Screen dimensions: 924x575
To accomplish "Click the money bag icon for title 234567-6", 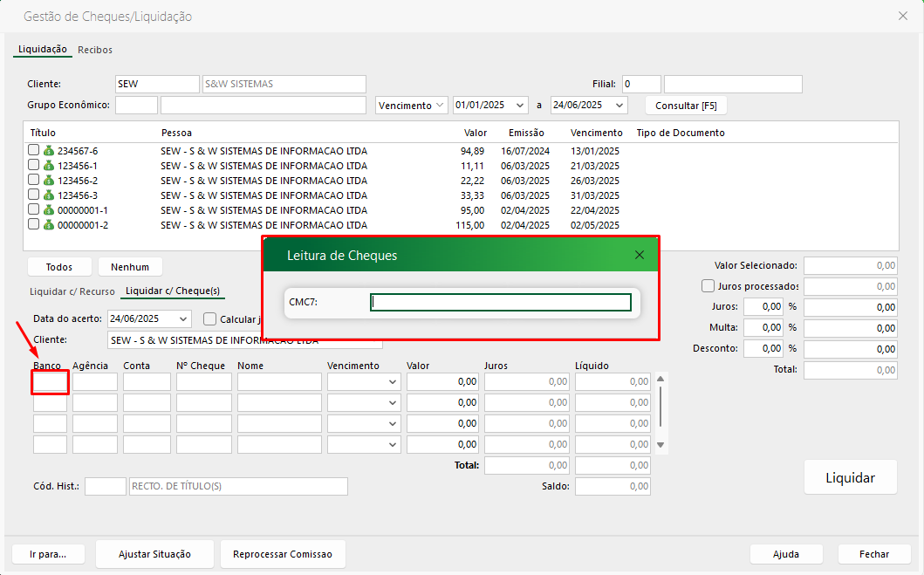I will [x=49, y=151].
